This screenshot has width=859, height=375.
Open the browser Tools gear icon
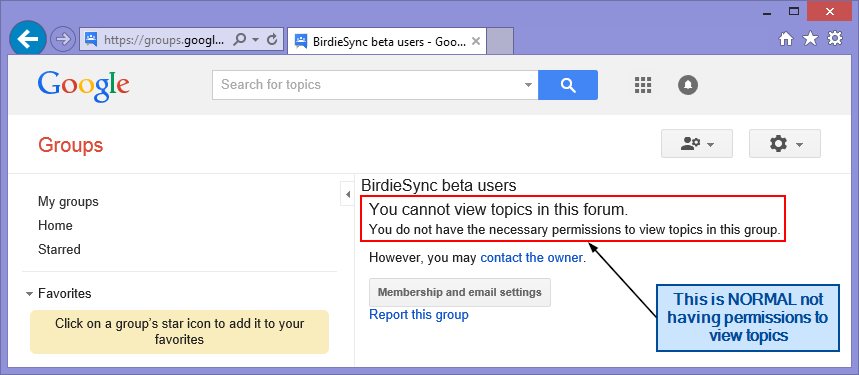click(835, 38)
